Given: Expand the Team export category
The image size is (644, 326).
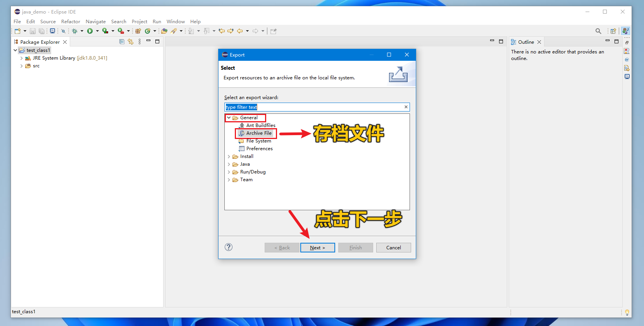Looking at the screenshot, I should (229, 180).
